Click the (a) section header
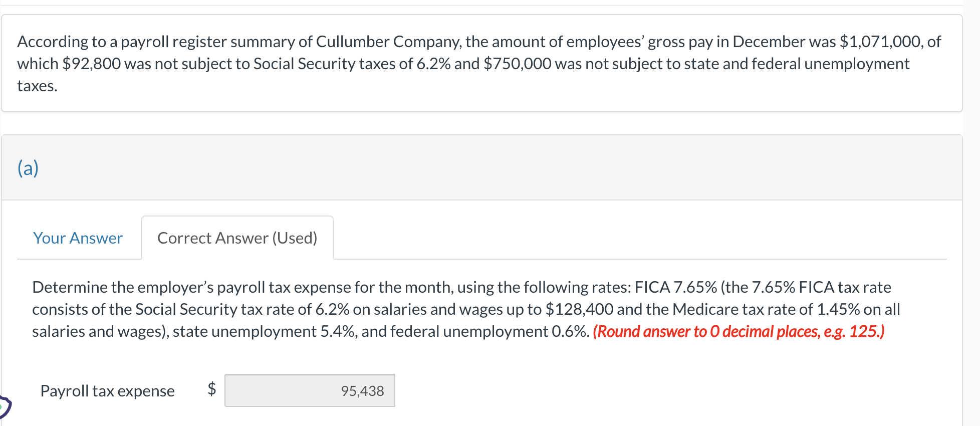Image resolution: width=980 pixels, height=426 pixels. 28,167
